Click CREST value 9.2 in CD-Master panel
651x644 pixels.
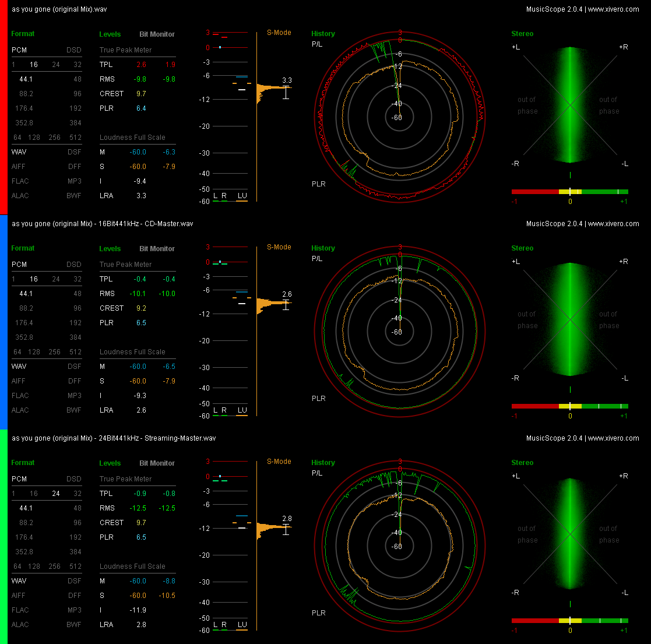click(x=141, y=308)
